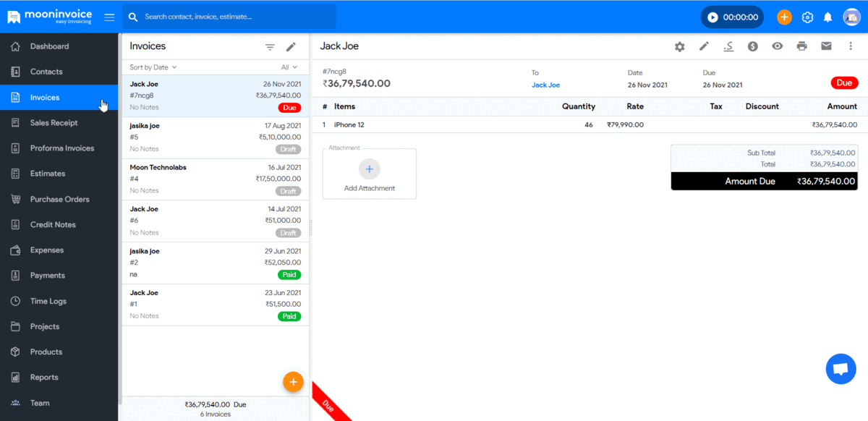The image size is (868, 421).
Task: Open user profile avatar
Action: pos(851,17)
